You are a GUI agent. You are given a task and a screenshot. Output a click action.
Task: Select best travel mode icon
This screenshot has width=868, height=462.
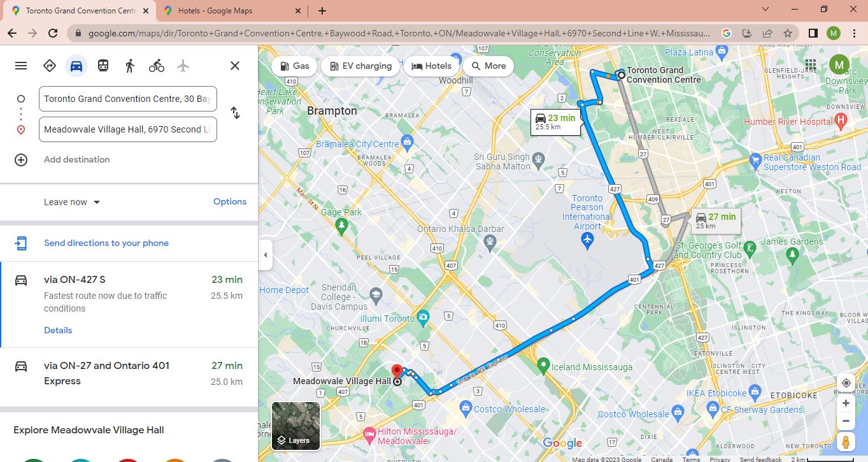(x=49, y=66)
